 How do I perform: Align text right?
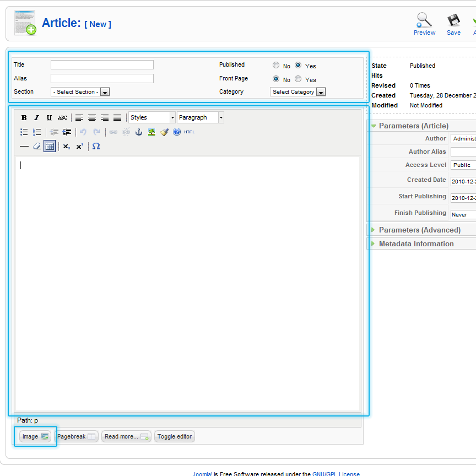point(105,117)
